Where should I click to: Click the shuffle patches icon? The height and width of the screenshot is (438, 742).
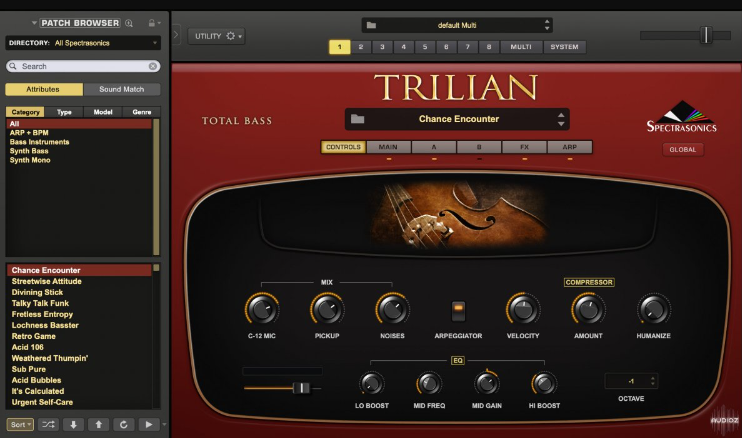click(48, 424)
